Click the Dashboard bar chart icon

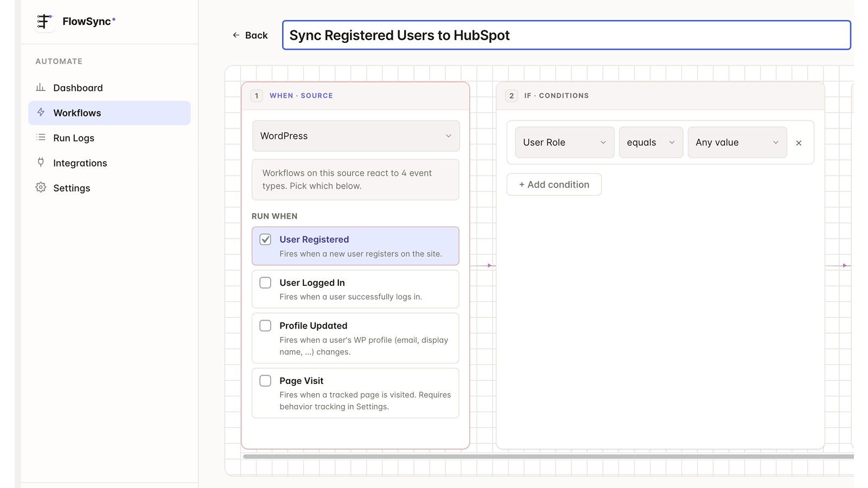[41, 87]
